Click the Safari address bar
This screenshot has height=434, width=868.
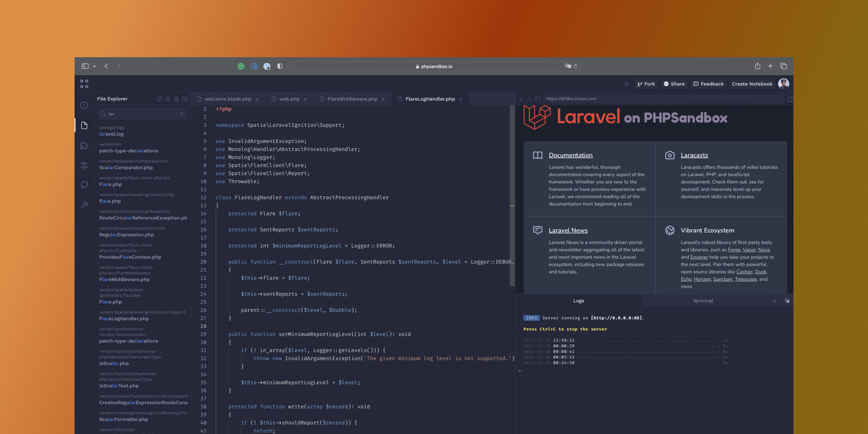coord(434,66)
